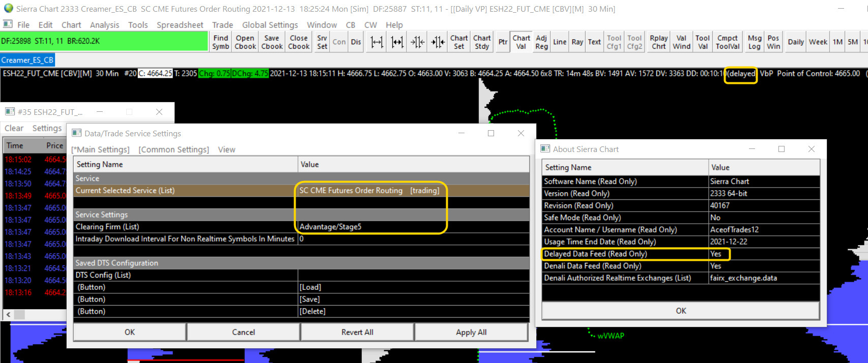This screenshot has height=363, width=868.
Task: Switch chart to 5M timeframe
Action: coord(853,42)
